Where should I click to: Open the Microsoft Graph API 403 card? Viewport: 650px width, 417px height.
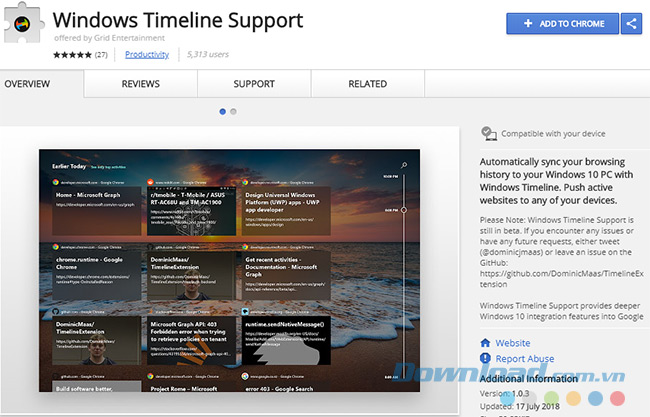[x=192, y=340]
